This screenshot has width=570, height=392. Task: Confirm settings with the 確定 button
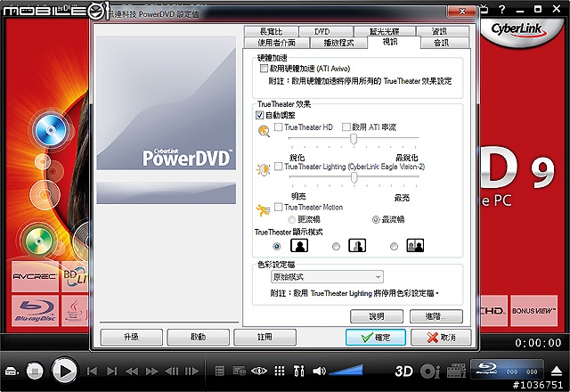click(x=376, y=338)
